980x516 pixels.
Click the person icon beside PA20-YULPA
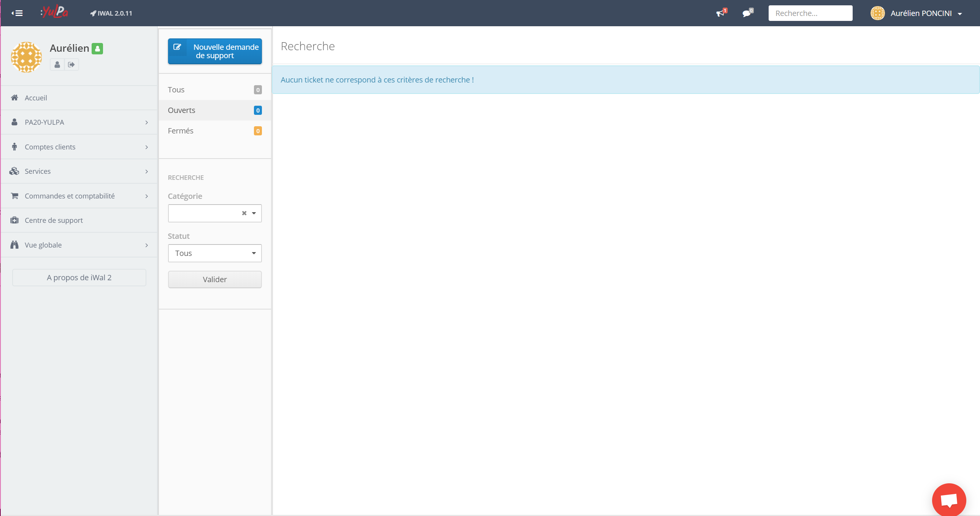click(x=14, y=122)
